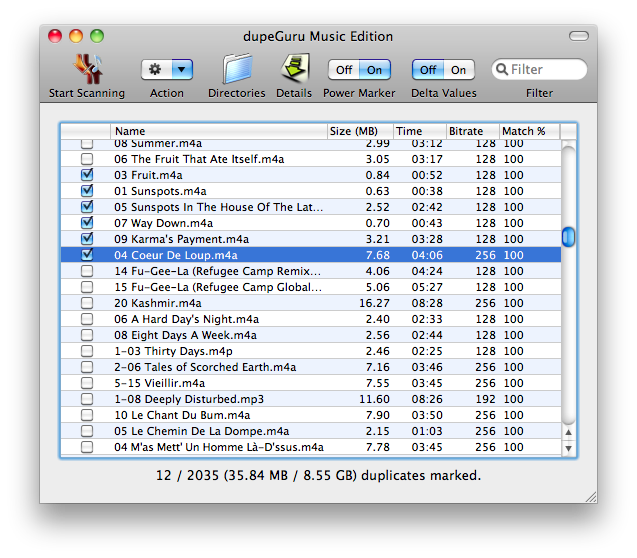
Task: Click the Start Scanning icon
Action: [87, 69]
